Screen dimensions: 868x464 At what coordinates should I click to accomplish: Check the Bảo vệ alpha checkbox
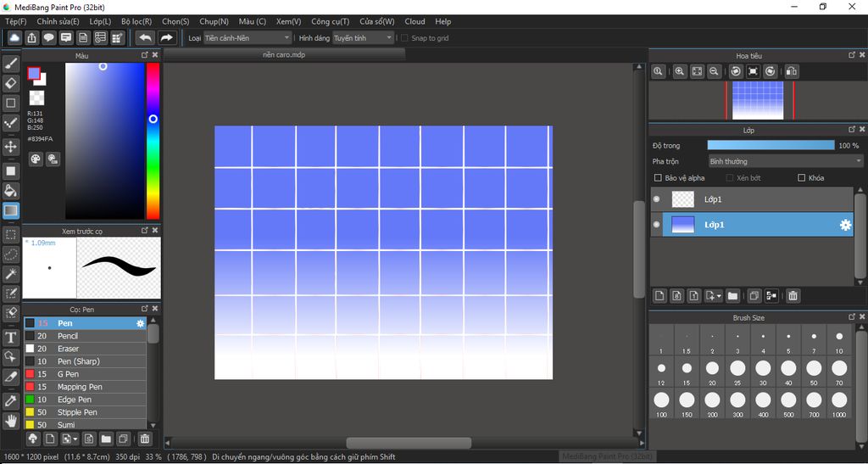pyautogui.click(x=658, y=178)
